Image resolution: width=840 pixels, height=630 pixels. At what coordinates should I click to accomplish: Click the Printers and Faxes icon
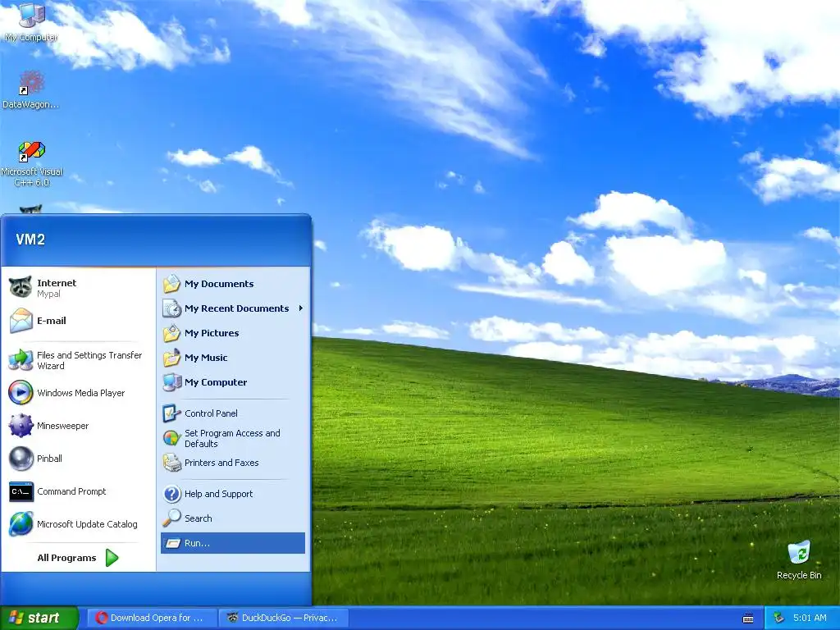pyautogui.click(x=172, y=463)
